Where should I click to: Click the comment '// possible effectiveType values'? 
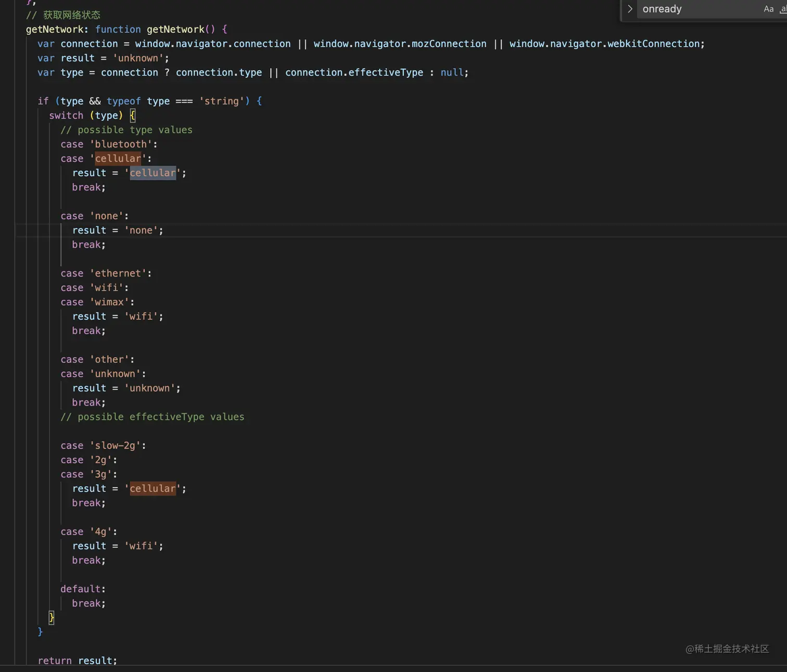tap(153, 417)
